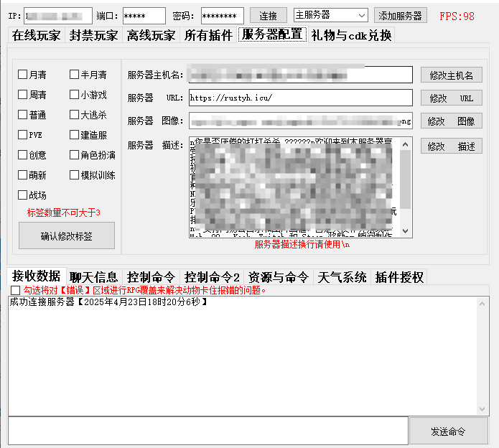Switch to the 在线玩家 tab

click(x=37, y=35)
